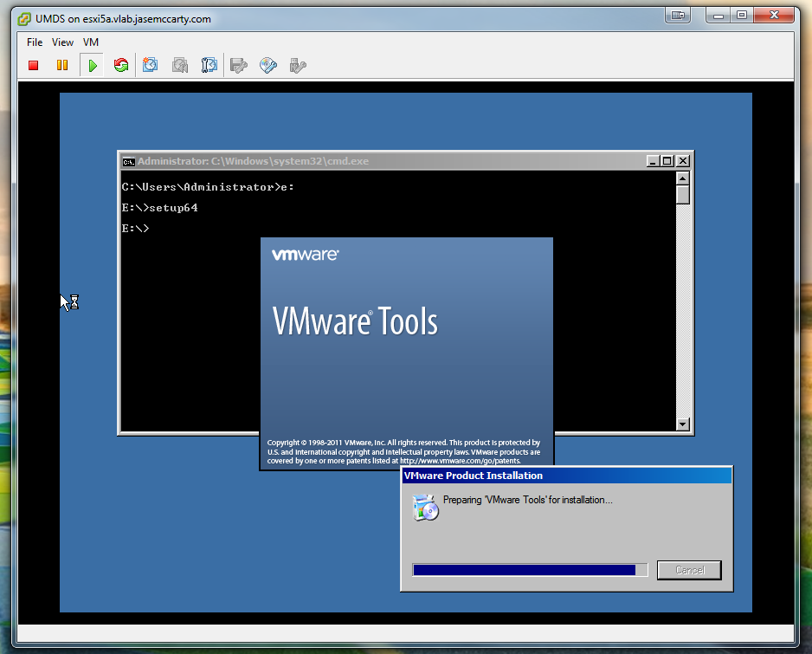Click the 'C:\Users\Administrator>e:' line
Image resolution: width=812 pixels, height=654 pixels.
tap(208, 187)
